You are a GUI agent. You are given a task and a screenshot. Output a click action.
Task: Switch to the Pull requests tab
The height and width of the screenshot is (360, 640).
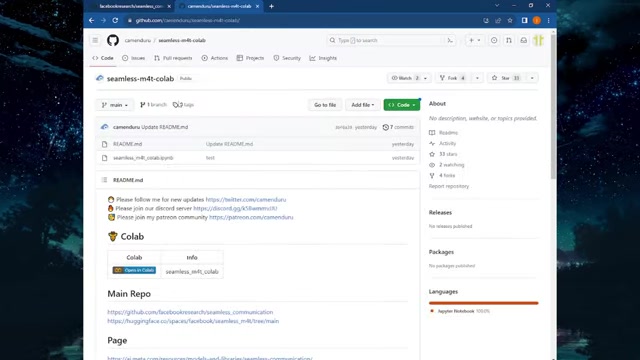point(173,58)
